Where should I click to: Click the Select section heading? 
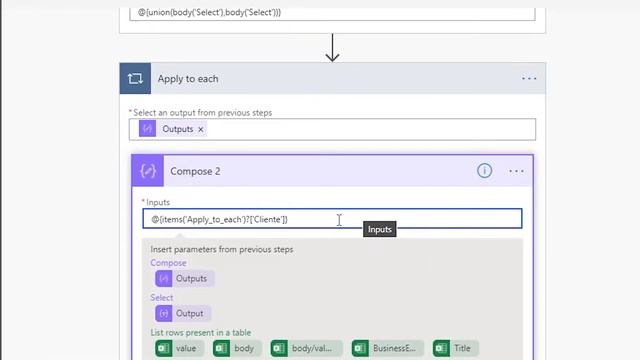[162, 298]
